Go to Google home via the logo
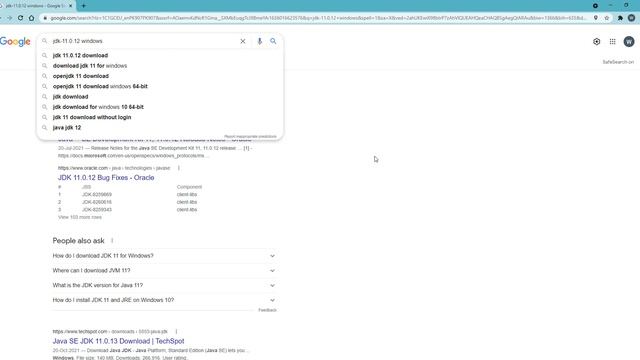Image resolution: width=640 pixels, height=360 pixels. click(15, 42)
